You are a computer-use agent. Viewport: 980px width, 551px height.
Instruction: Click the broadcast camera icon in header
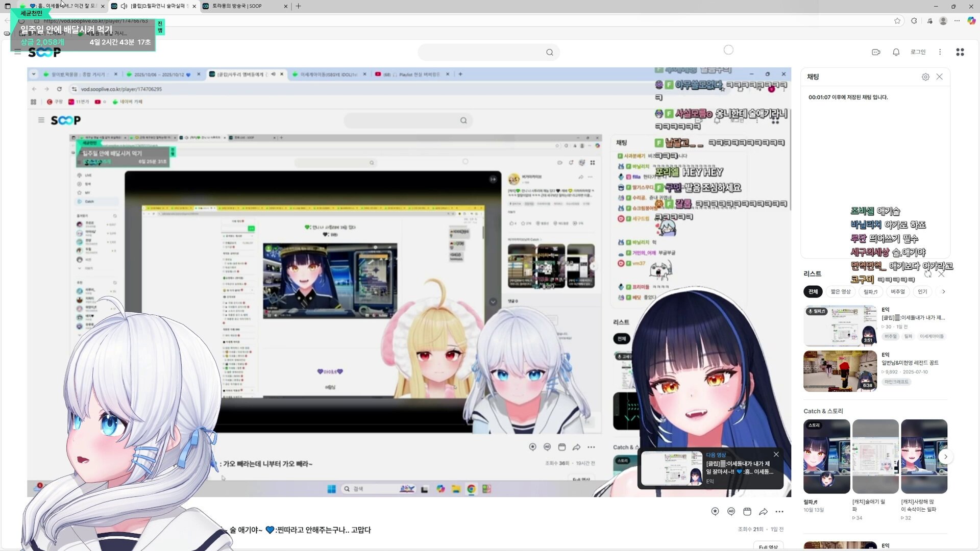point(876,52)
